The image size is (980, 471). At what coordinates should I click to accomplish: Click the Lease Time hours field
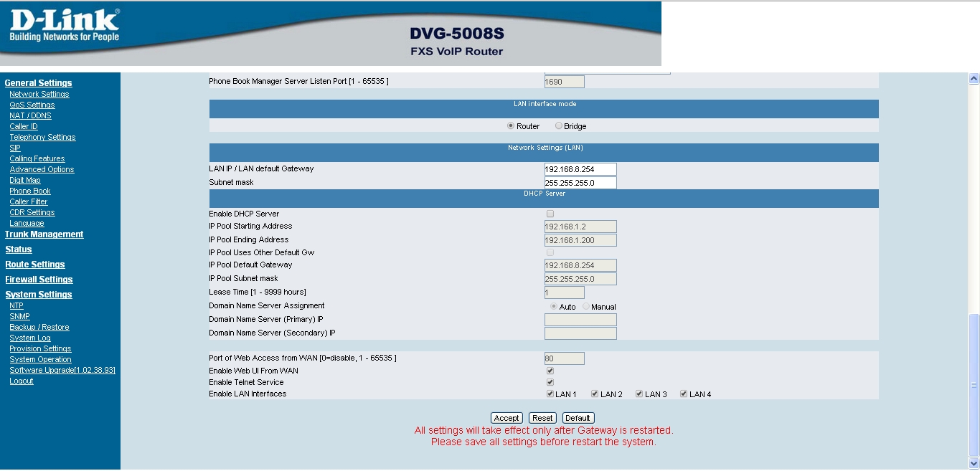click(565, 292)
